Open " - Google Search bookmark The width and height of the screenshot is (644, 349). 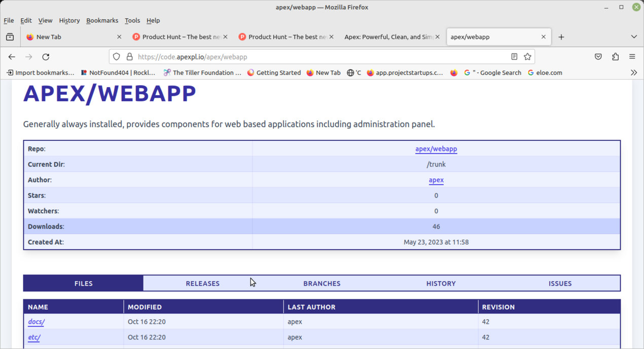[x=493, y=72]
